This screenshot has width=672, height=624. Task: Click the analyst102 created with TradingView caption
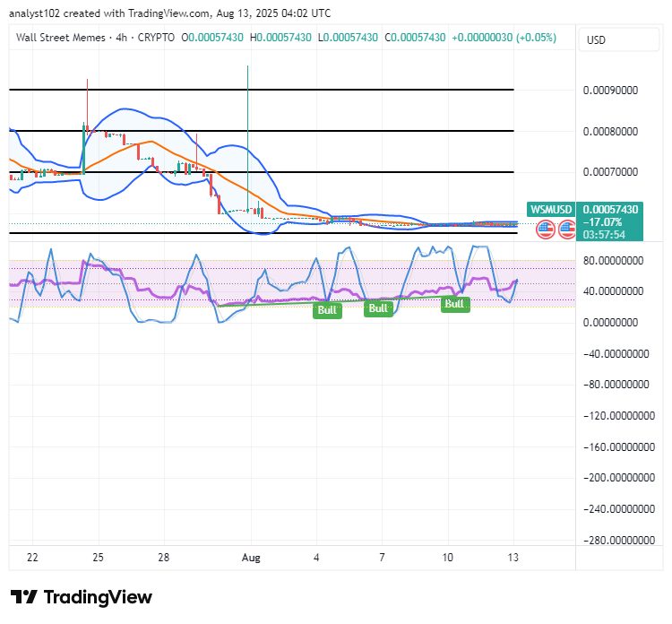pyautogui.click(x=169, y=13)
